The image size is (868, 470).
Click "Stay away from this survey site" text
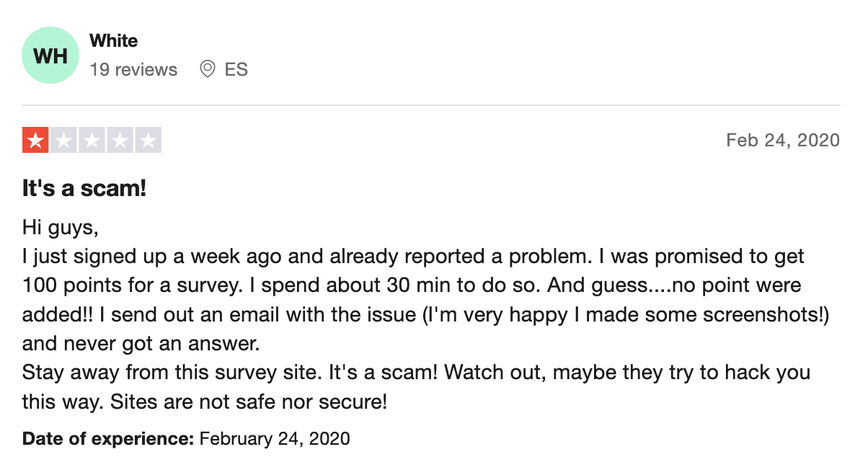pyautogui.click(x=173, y=373)
